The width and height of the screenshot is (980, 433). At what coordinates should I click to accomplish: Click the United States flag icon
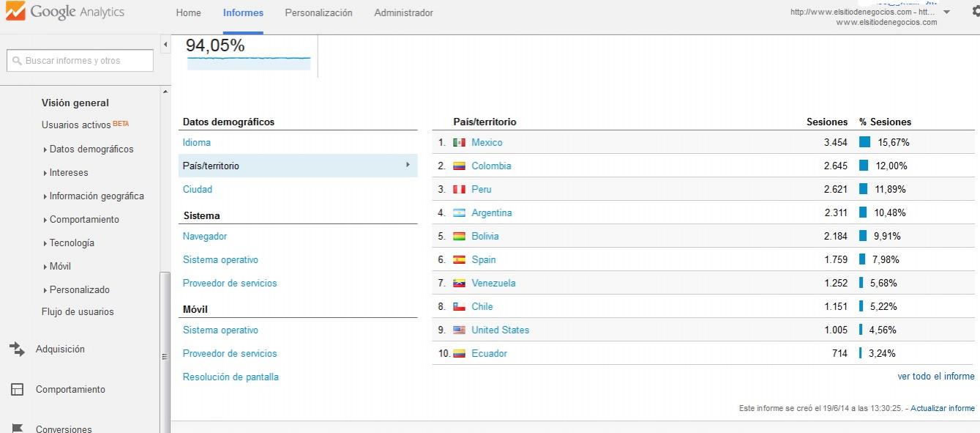[x=460, y=330]
